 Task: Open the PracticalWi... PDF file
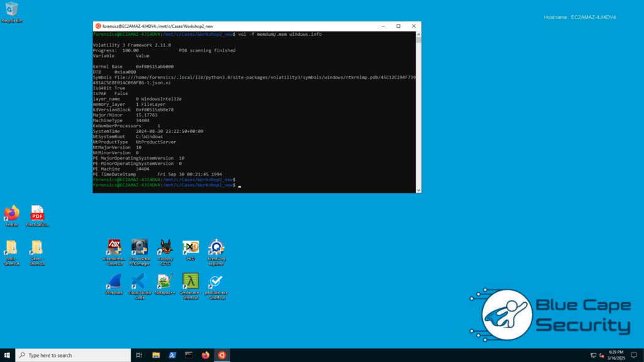[37, 213]
